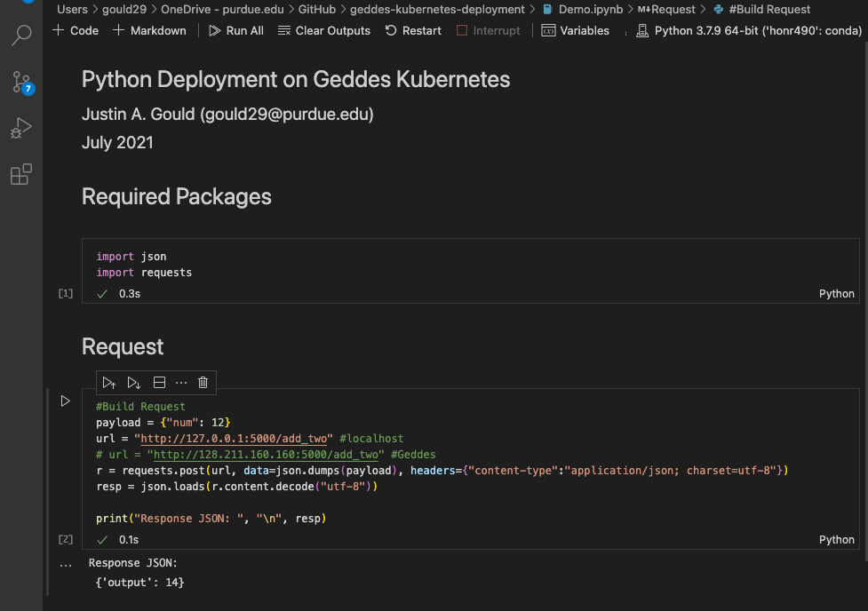Restart the notebook kernel
Screen dimensions: 868x611
point(412,30)
